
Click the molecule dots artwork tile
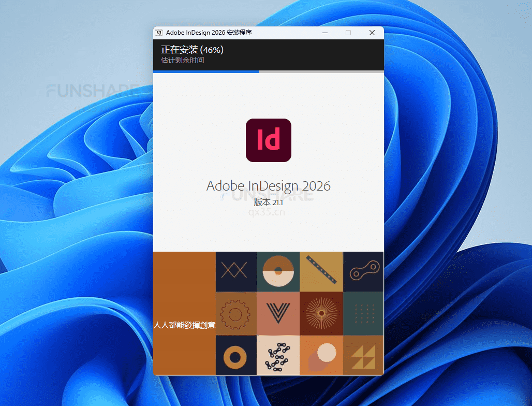pos(278,355)
